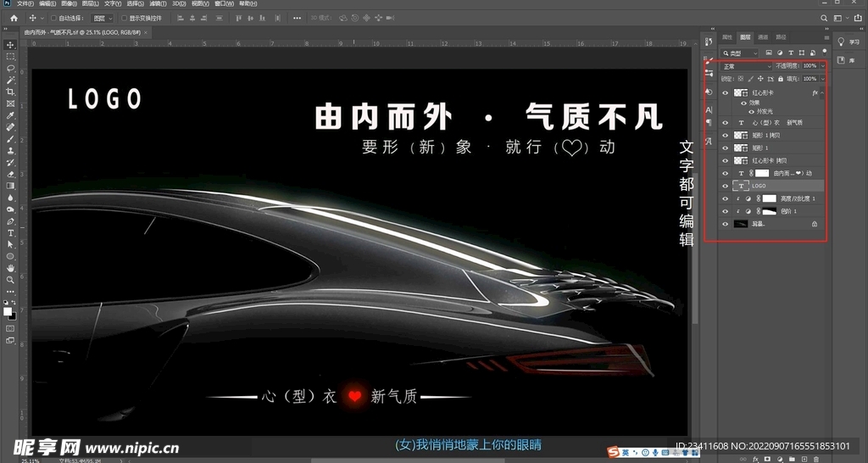Open the 滤镜(T) menu
The height and width of the screenshot is (463, 868).
(x=158, y=3)
